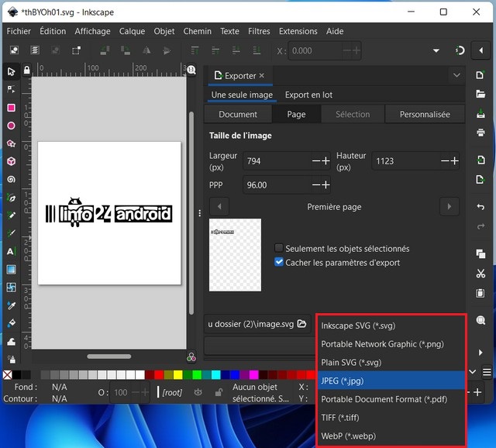
Task: Expand the dock panel chevron menu
Action: tap(456, 75)
